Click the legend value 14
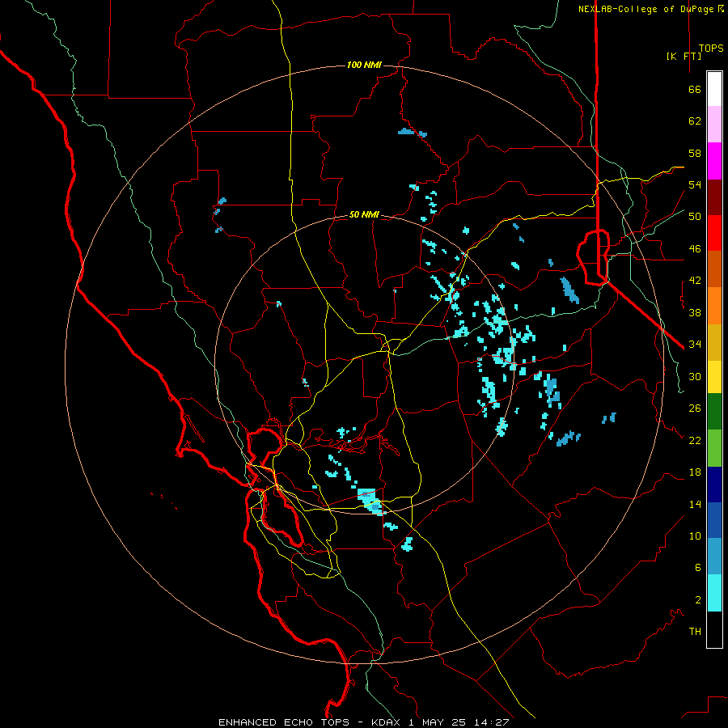This screenshot has width=728, height=728. (695, 504)
